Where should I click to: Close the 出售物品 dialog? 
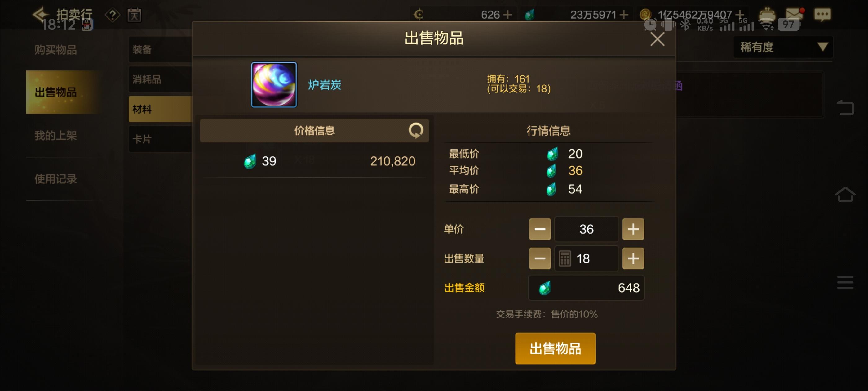[x=657, y=39]
